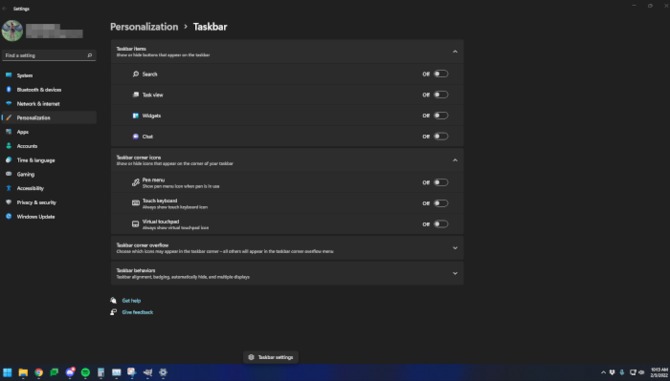Click the Give feedback icon
This screenshot has width=670, height=381.
[x=113, y=312]
